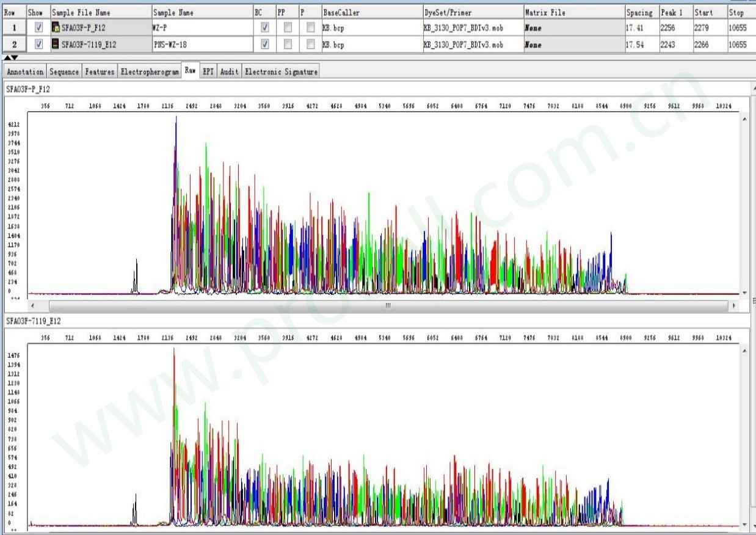The height and width of the screenshot is (535, 756).
Task: Select the SFA03F-7119_E12 file name cell
Action: [100, 44]
